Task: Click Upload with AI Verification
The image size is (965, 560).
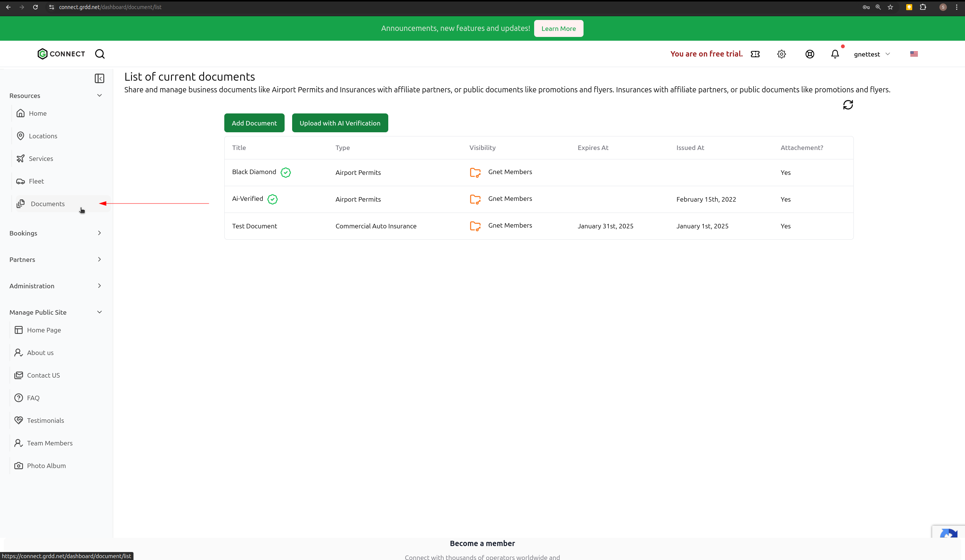Action: pyautogui.click(x=340, y=123)
